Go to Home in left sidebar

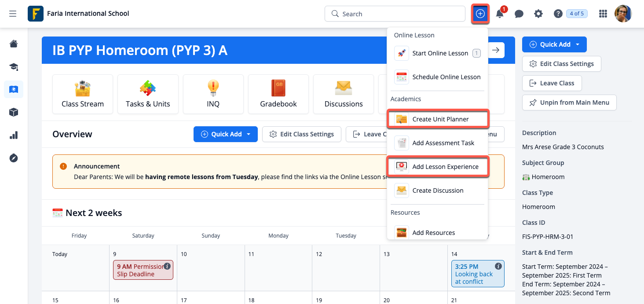pyautogui.click(x=14, y=44)
